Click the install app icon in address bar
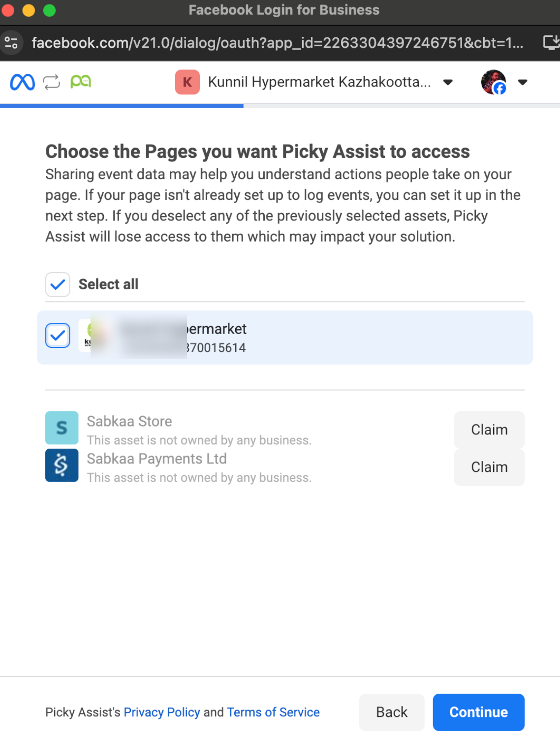560x739 pixels. pos(551,43)
